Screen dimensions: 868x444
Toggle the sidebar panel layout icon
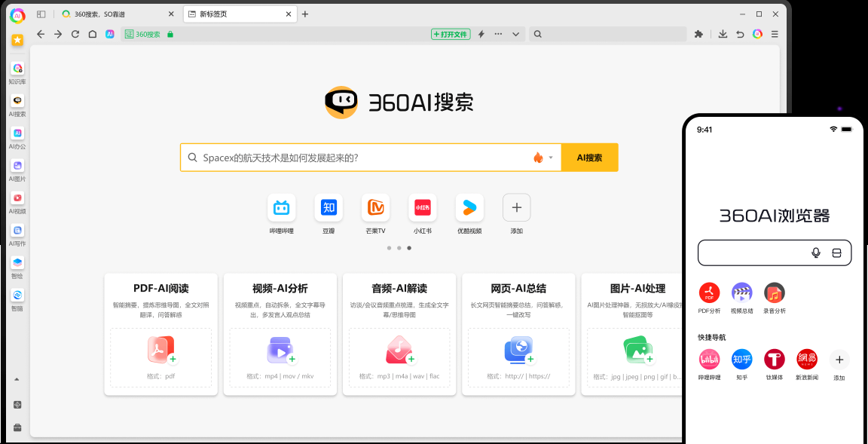tap(41, 14)
